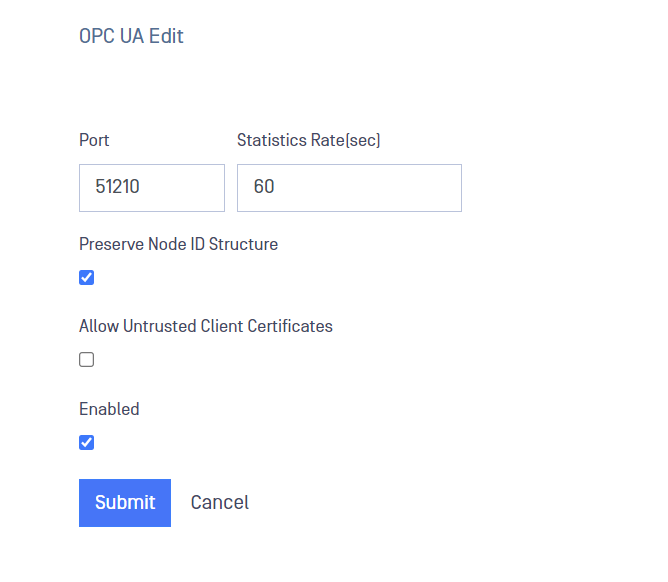Toggle the Enabled checkbox off
The height and width of the screenshot is (582, 668).
pyautogui.click(x=86, y=442)
